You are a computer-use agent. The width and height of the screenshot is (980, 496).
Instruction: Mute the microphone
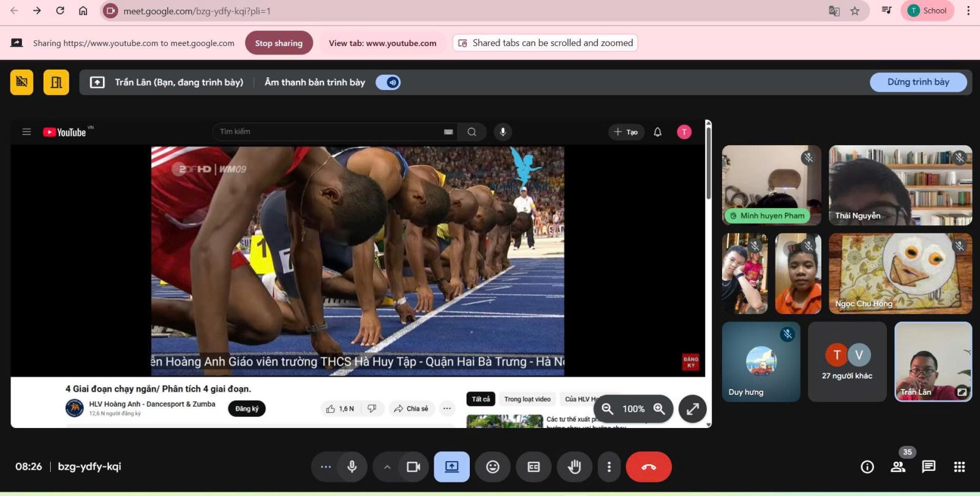pos(352,467)
